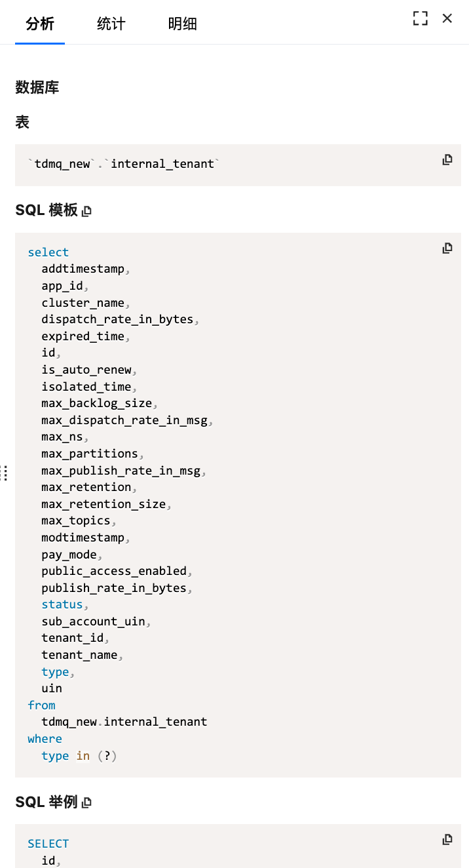Screen dimensions: 469x868
Task: Click the 数据库 section heading
Action: pos(37,87)
